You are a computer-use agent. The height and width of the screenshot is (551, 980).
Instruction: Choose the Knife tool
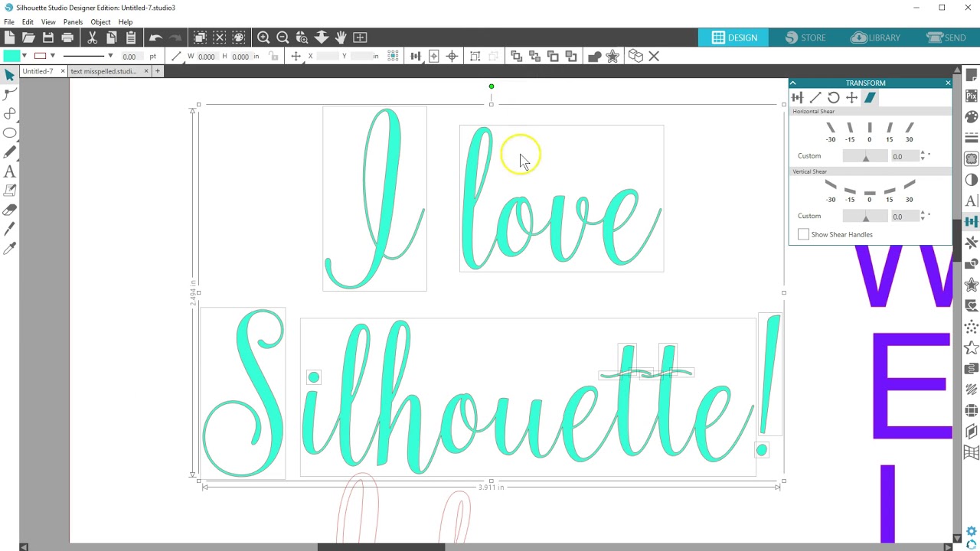click(x=10, y=229)
